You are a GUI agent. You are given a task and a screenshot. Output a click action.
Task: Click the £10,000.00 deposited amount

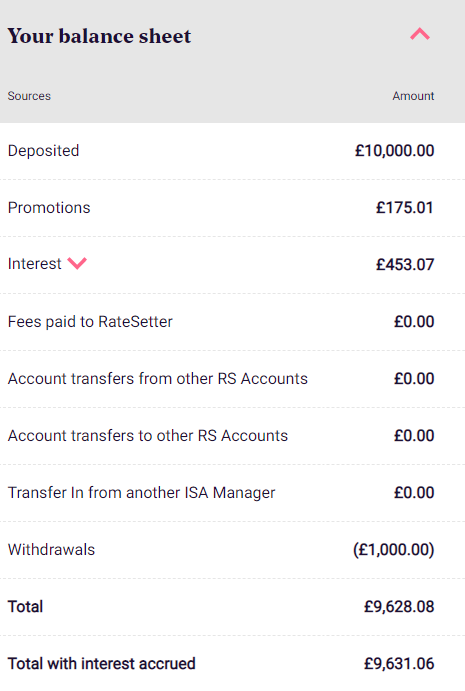tap(394, 151)
